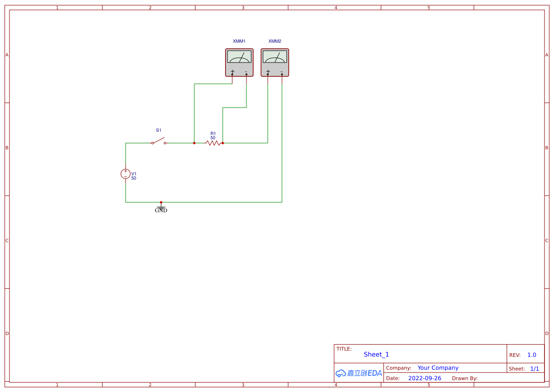Click the S1 designator label
This screenshot has height=392, width=554.
158,129
